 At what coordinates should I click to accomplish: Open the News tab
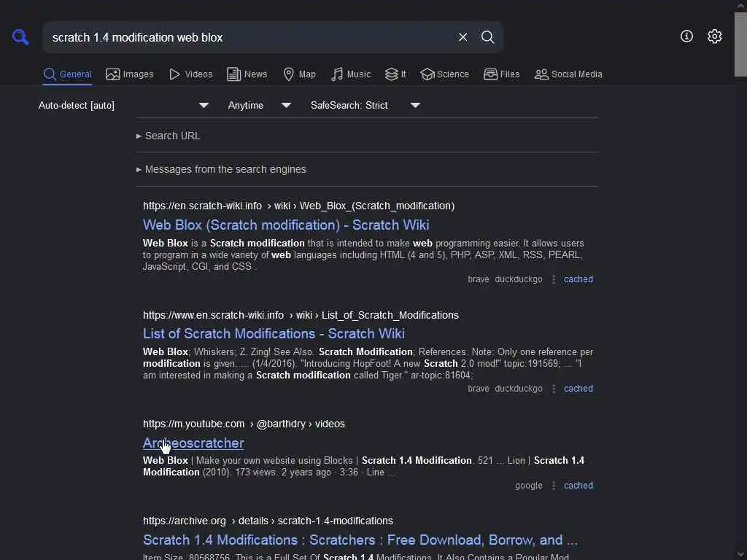247,74
